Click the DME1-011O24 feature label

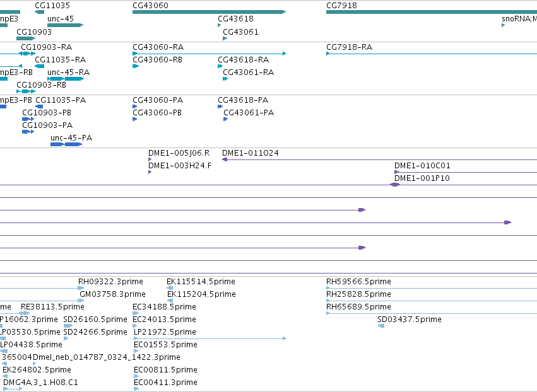click(x=251, y=153)
